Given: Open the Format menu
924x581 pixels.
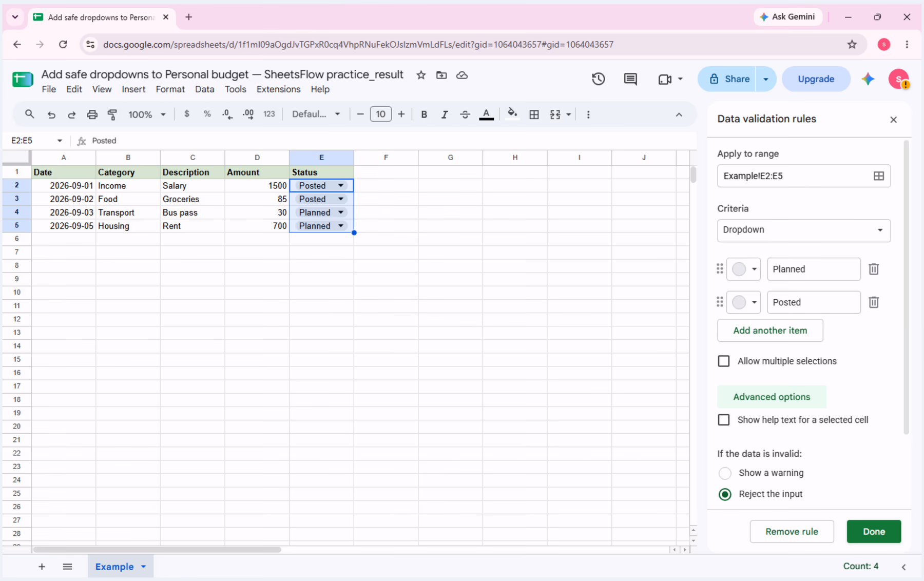Looking at the screenshot, I should tap(170, 89).
